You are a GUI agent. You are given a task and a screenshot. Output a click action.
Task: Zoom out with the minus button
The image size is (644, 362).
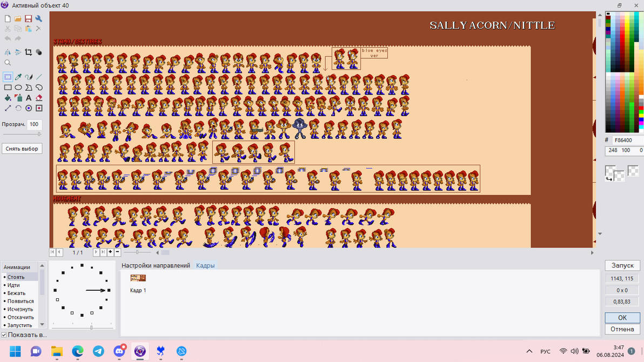pos(117,252)
